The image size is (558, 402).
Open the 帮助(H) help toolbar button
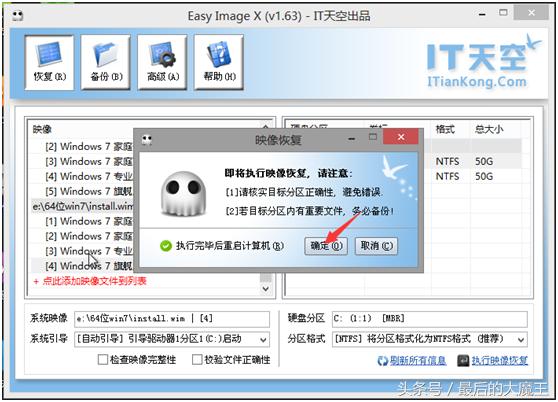[219, 62]
